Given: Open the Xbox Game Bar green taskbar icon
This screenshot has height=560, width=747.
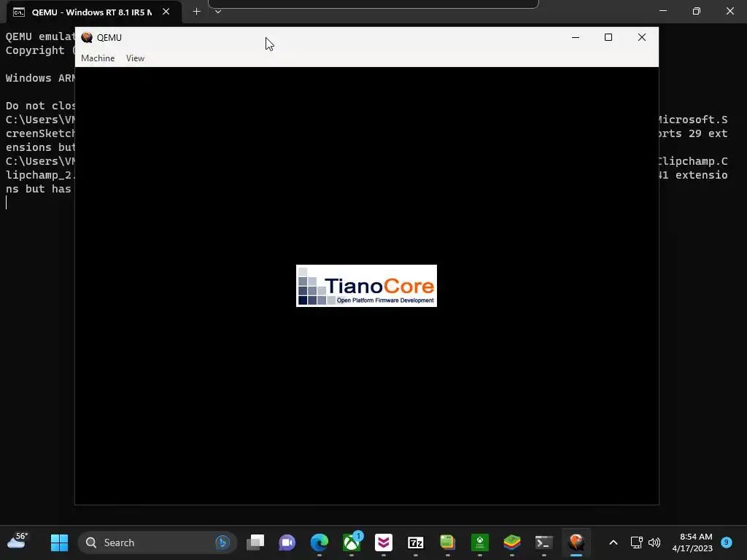Looking at the screenshot, I should pyautogui.click(x=480, y=542).
